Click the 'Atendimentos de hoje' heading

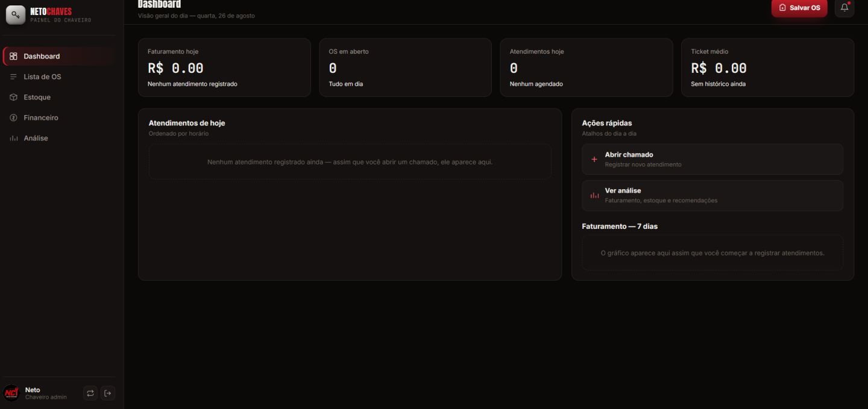pos(187,123)
